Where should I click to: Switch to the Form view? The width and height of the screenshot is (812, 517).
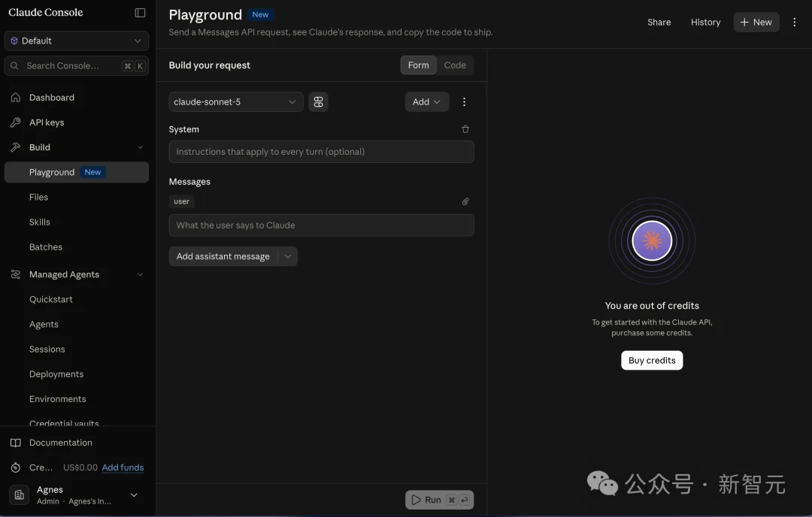tap(419, 65)
